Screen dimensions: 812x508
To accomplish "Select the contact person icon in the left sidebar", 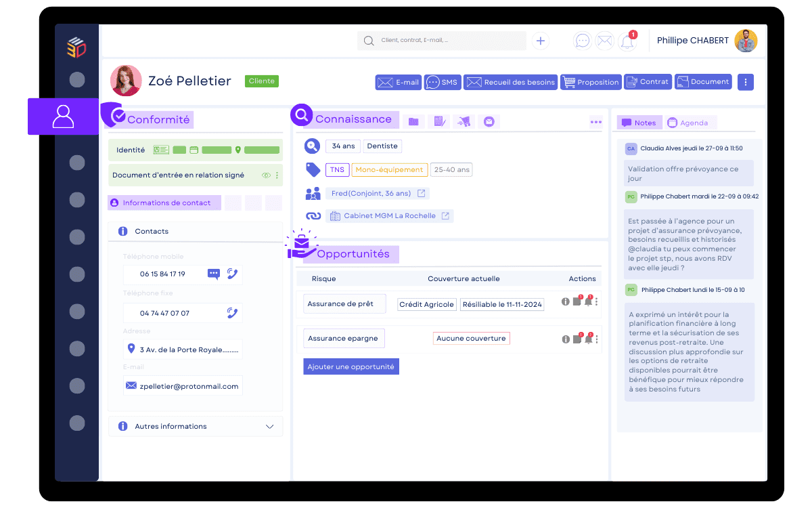I will [63, 117].
